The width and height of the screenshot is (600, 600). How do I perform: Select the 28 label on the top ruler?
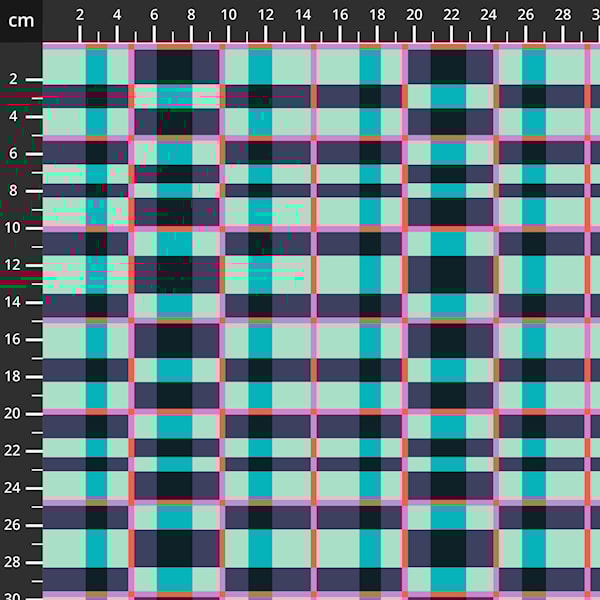click(562, 15)
